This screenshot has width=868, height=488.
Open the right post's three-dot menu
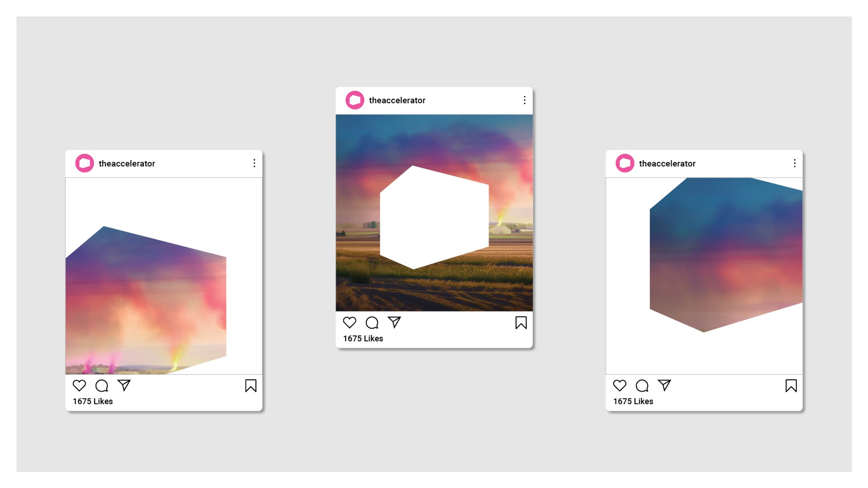click(795, 163)
